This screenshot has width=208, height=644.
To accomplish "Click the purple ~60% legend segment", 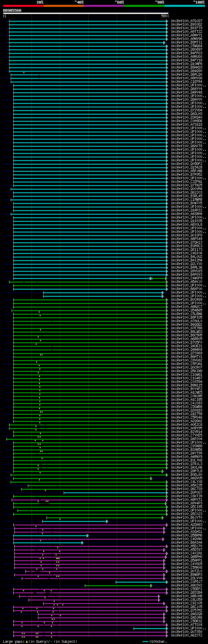I will coord(104,6).
